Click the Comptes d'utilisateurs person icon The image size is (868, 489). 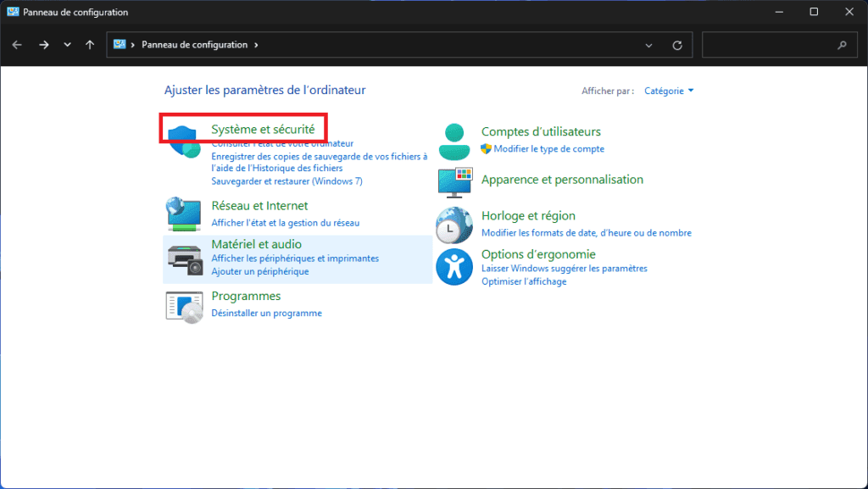[x=454, y=142]
